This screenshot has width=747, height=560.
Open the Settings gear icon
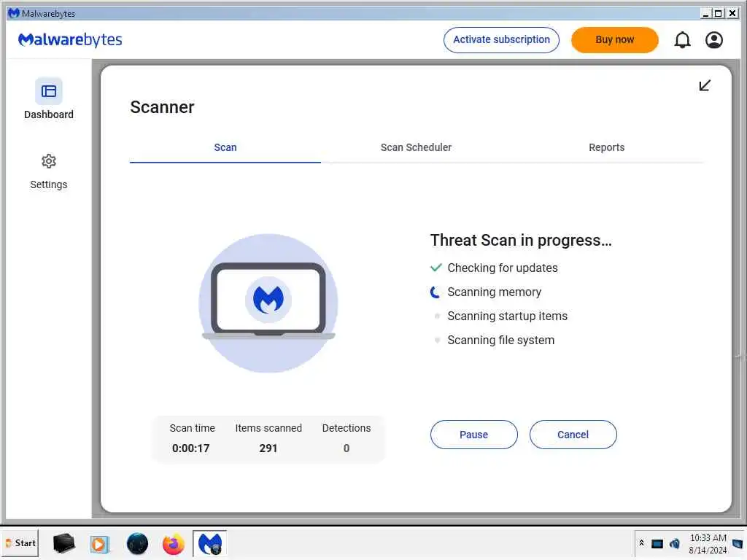49,161
